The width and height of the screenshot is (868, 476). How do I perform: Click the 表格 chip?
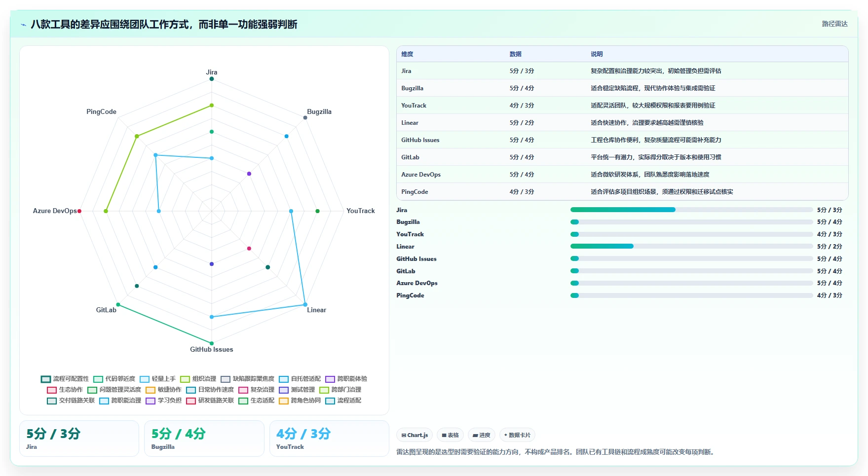450,435
